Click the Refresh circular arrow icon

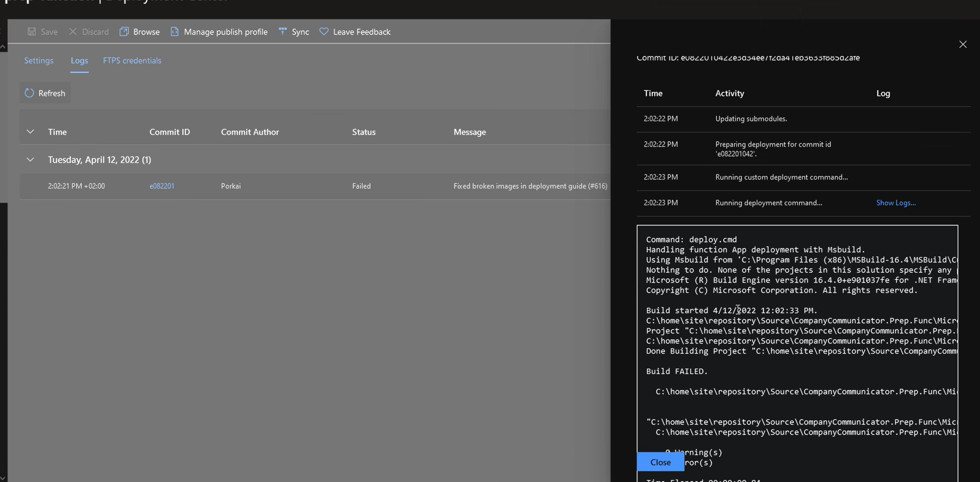click(x=29, y=93)
